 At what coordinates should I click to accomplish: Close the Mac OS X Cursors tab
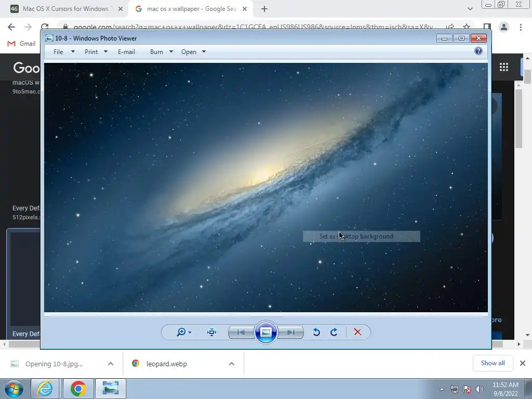point(121,9)
